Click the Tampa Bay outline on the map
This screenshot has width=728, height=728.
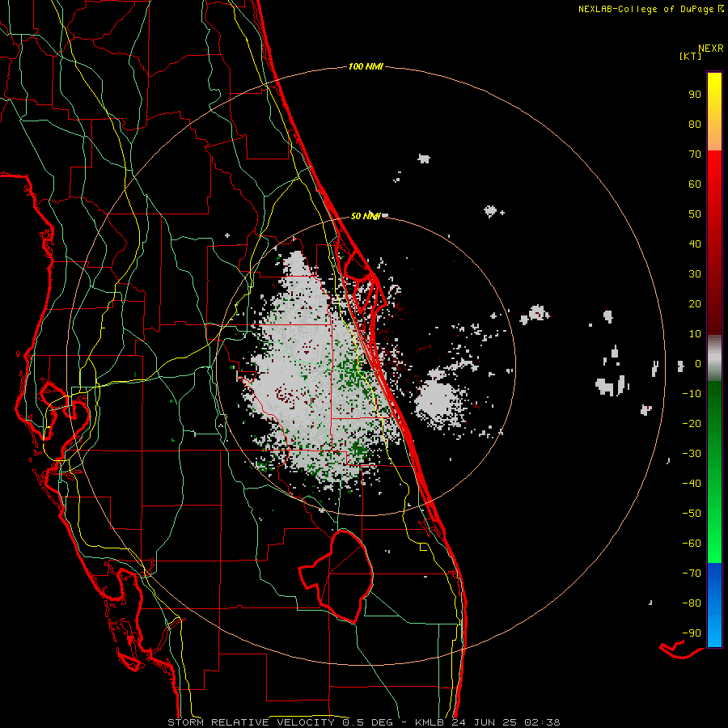[65, 408]
